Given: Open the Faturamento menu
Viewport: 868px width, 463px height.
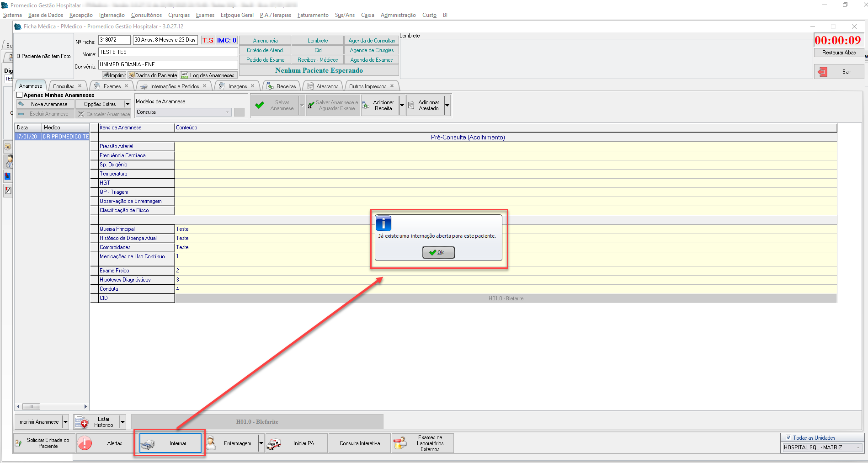Looking at the screenshot, I should (313, 15).
